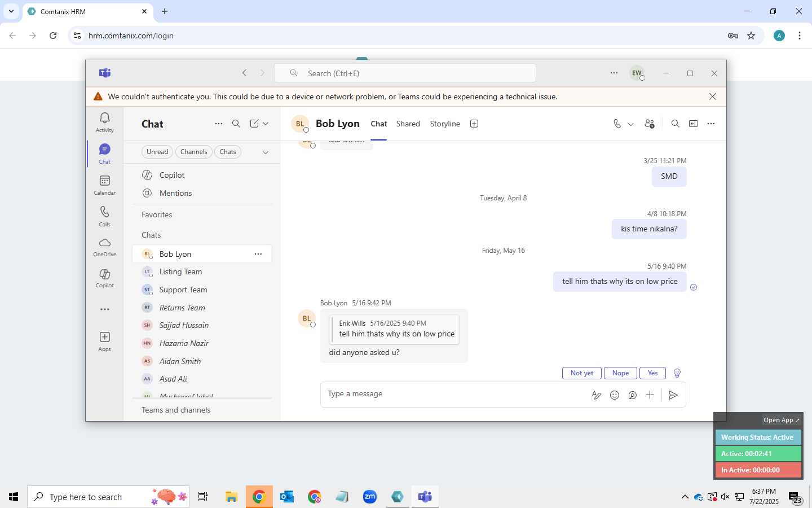Expand the Favorites section
812x508 pixels.
(157, 214)
